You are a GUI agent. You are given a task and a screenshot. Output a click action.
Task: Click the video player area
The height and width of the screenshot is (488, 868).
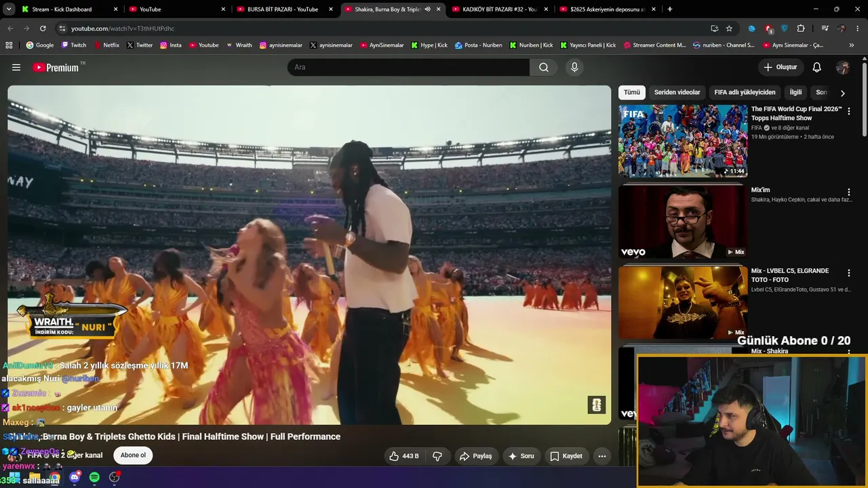click(309, 255)
